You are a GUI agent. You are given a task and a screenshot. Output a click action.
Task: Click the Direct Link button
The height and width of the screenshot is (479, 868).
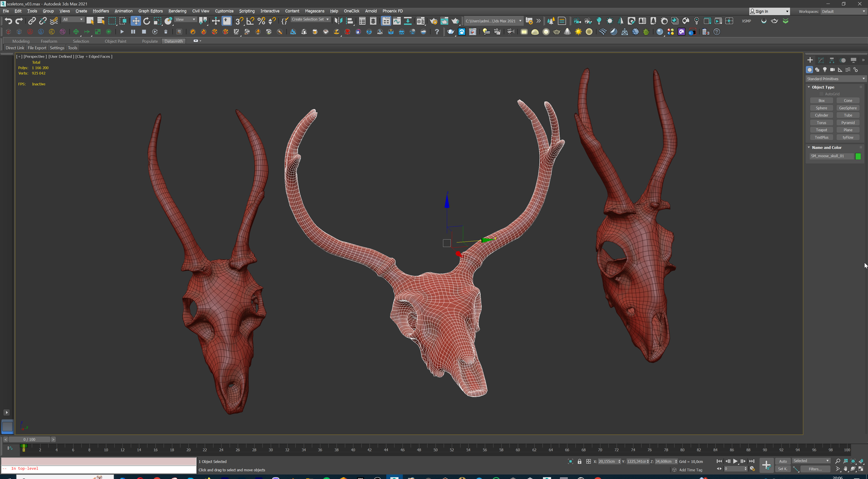point(15,48)
